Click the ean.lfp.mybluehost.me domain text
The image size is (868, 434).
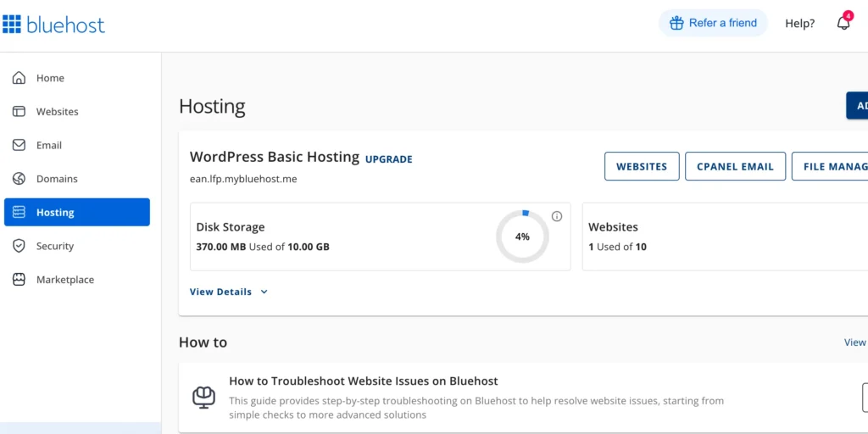pos(243,180)
